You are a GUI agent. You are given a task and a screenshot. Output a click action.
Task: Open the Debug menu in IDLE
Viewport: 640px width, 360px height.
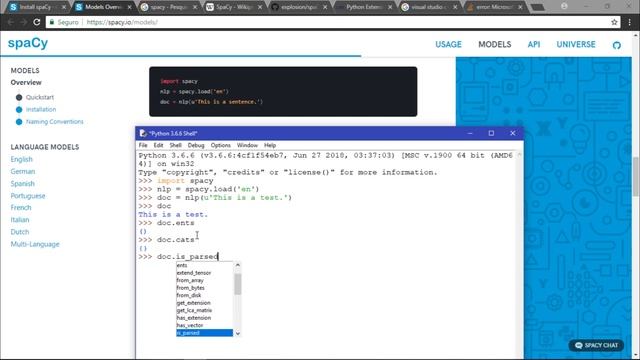[x=196, y=145]
